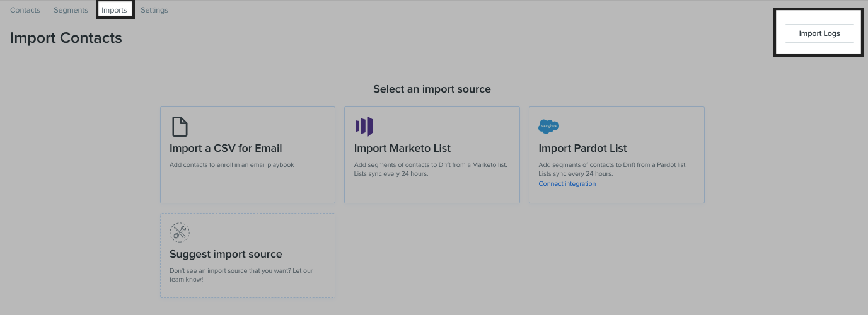
Task: Choose Import a CSV for Email
Action: click(x=226, y=149)
